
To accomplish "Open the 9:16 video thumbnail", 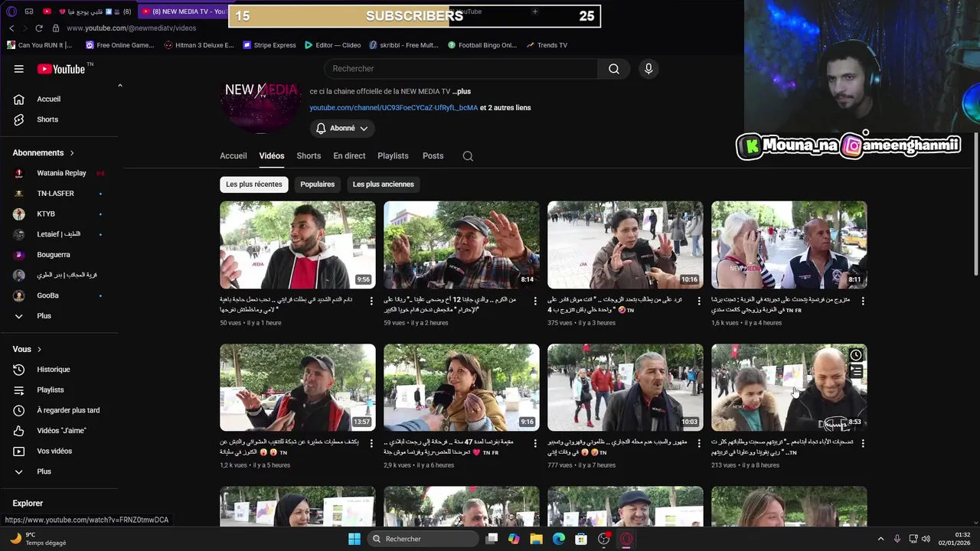I will (x=462, y=387).
